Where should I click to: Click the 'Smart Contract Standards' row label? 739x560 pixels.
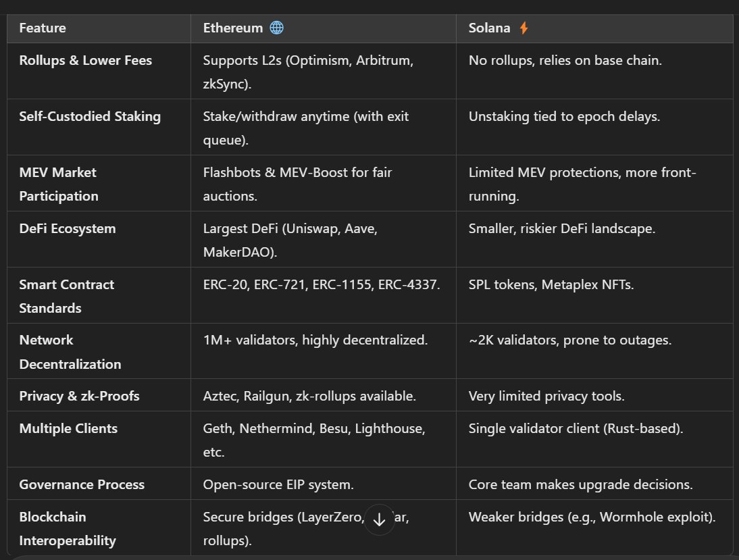(x=66, y=297)
